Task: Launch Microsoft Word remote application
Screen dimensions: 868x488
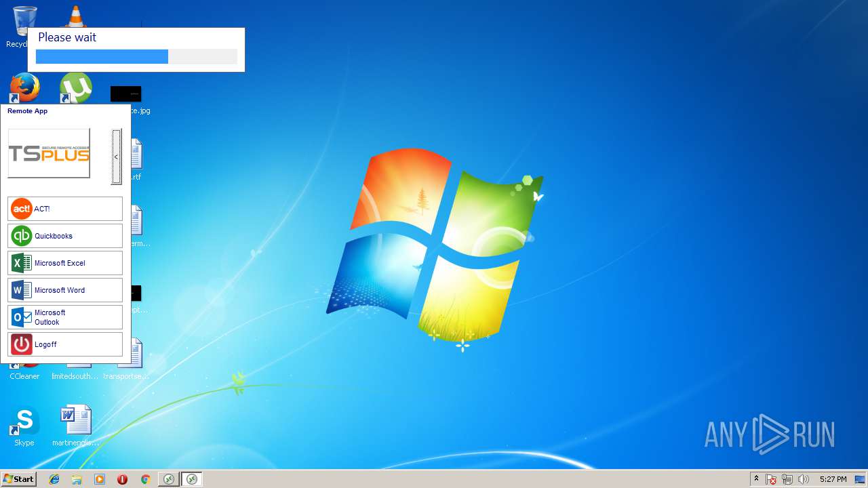Action: click(x=65, y=290)
